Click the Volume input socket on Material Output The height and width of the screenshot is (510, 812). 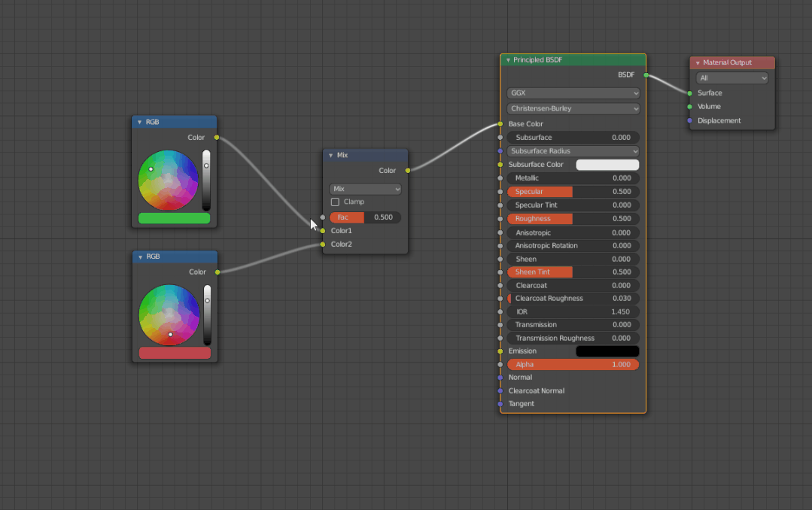click(x=690, y=107)
